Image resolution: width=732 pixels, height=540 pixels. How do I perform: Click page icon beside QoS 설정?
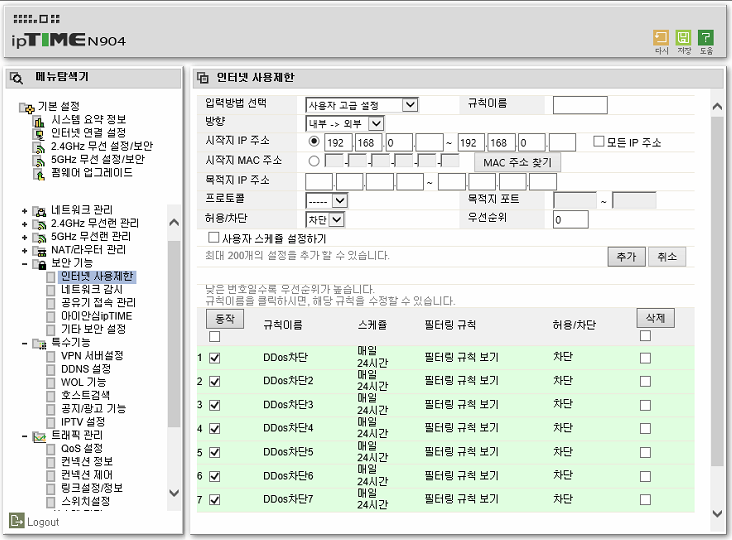tap(51, 449)
